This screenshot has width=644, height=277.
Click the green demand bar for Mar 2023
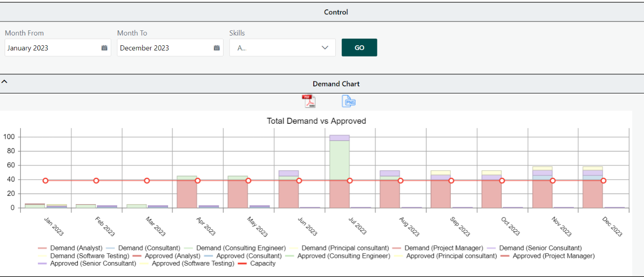click(x=137, y=206)
